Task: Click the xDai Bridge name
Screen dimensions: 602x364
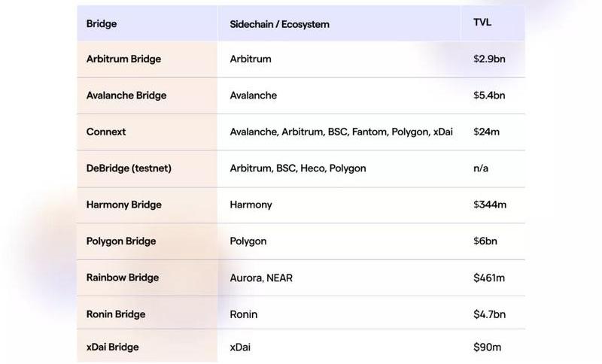Action: point(112,347)
